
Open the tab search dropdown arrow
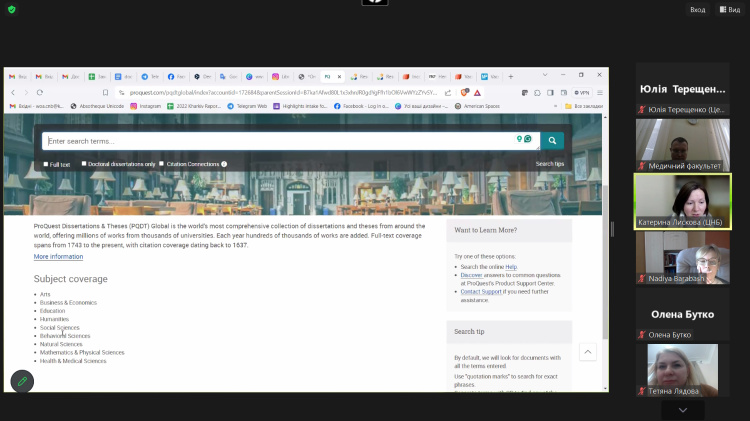tap(545, 75)
